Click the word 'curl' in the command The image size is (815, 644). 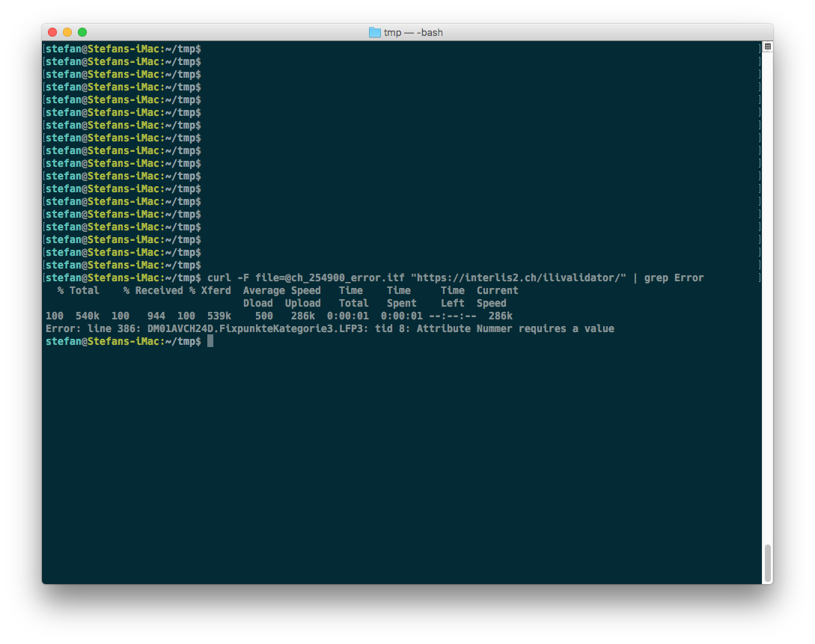click(x=219, y=277)
